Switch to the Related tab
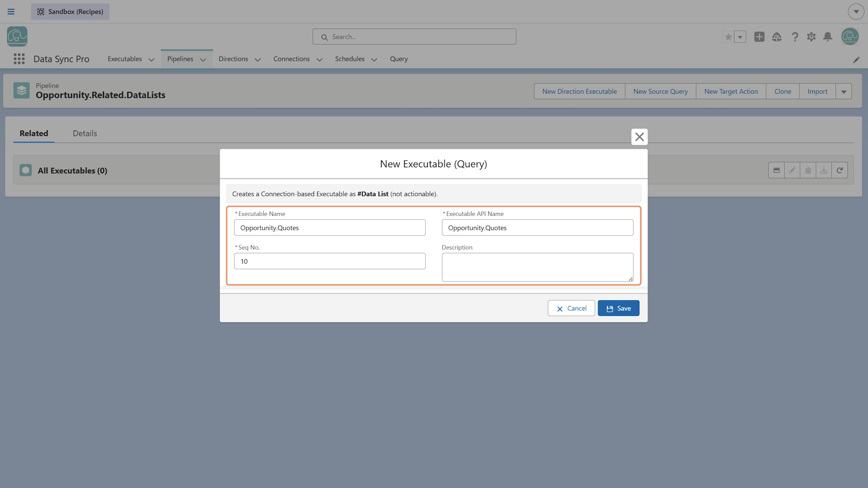 click(34, 133)
